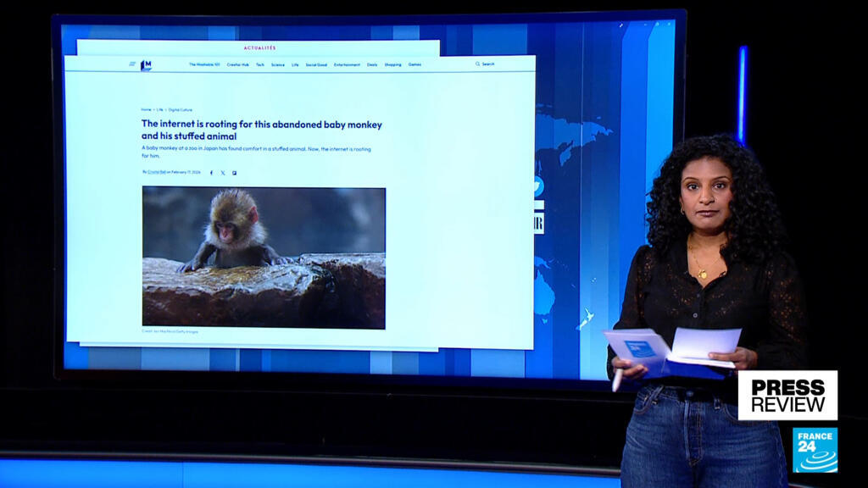868x488 pixels.
Task: Click the baby monkey article image
Action: [264, 258]
